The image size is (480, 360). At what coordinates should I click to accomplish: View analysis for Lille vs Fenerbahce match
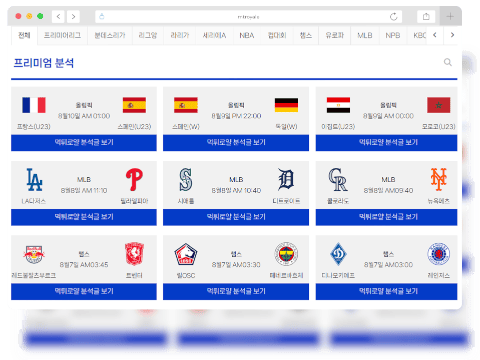(236, 292)
